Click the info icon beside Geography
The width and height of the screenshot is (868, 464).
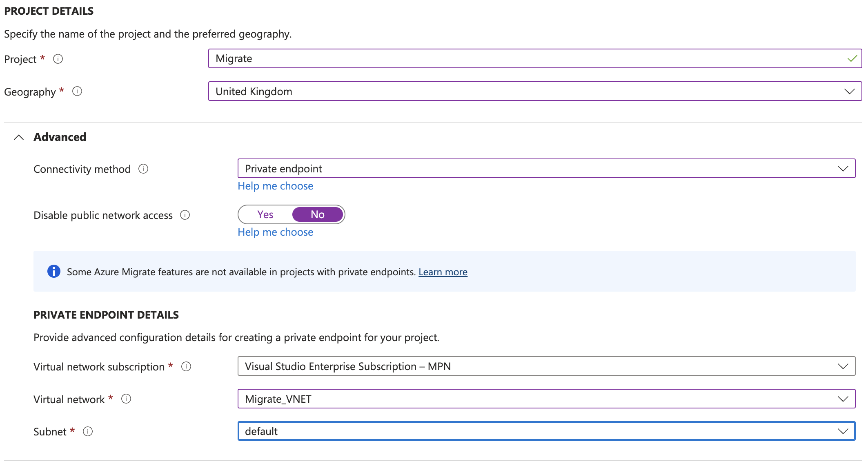click(x=77, y=91)
